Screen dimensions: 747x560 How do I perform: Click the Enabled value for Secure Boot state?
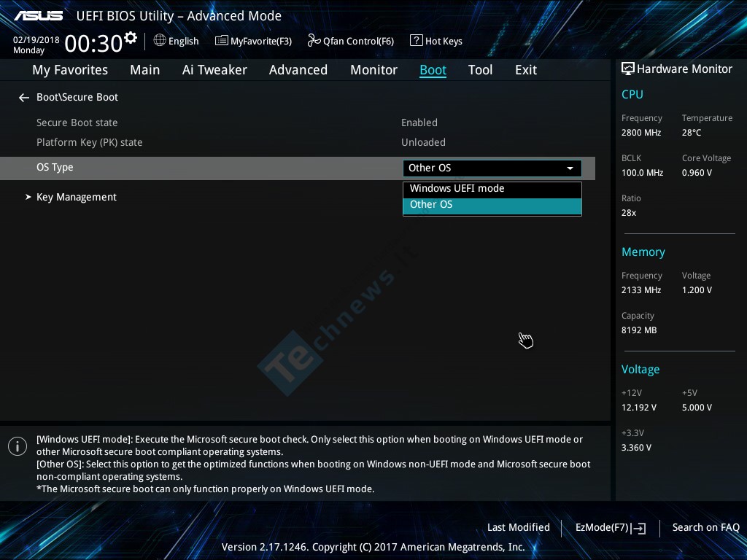coord(419,122)
